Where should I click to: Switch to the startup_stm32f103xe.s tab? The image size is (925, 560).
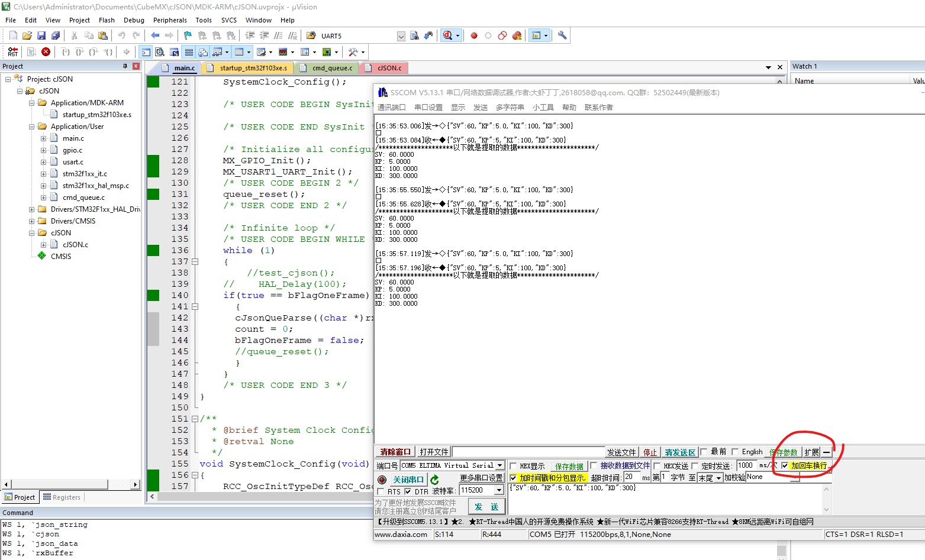pyautogui.click(x=249, y=68)
